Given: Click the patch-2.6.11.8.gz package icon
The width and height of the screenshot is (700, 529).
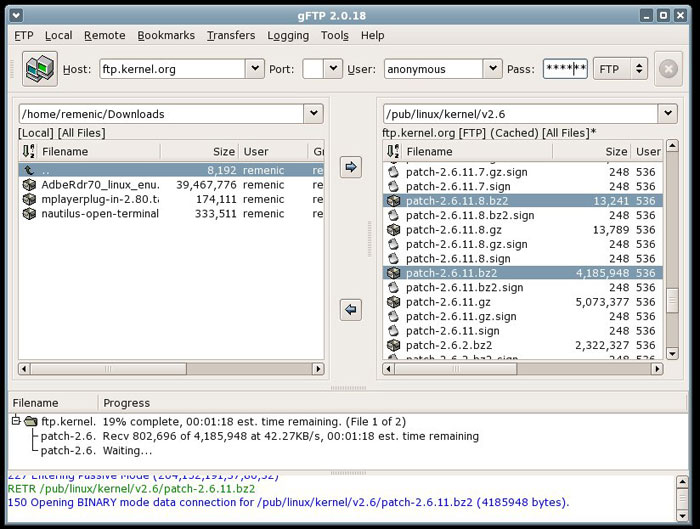Looking at the screenshot, I should (x=393, y=230).
